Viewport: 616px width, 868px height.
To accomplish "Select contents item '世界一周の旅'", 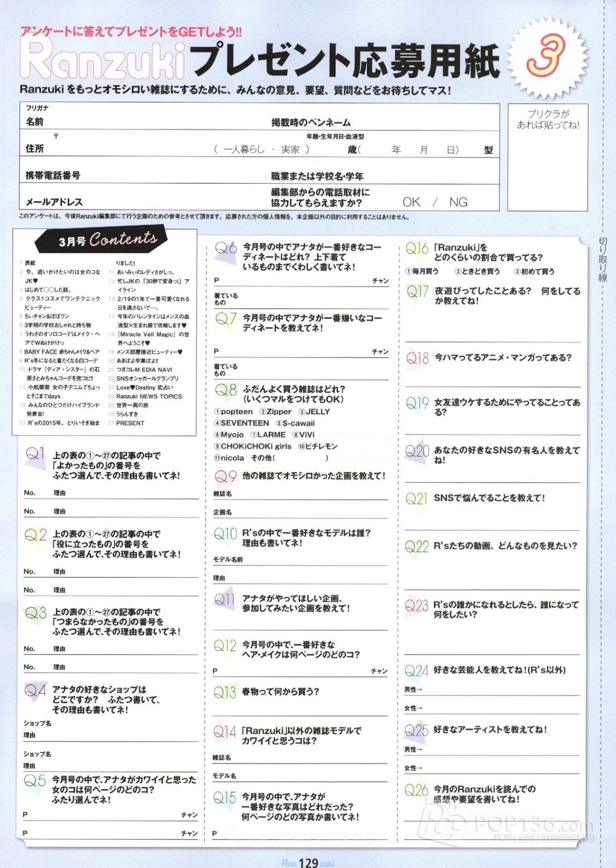I will (x=128, y=405).
